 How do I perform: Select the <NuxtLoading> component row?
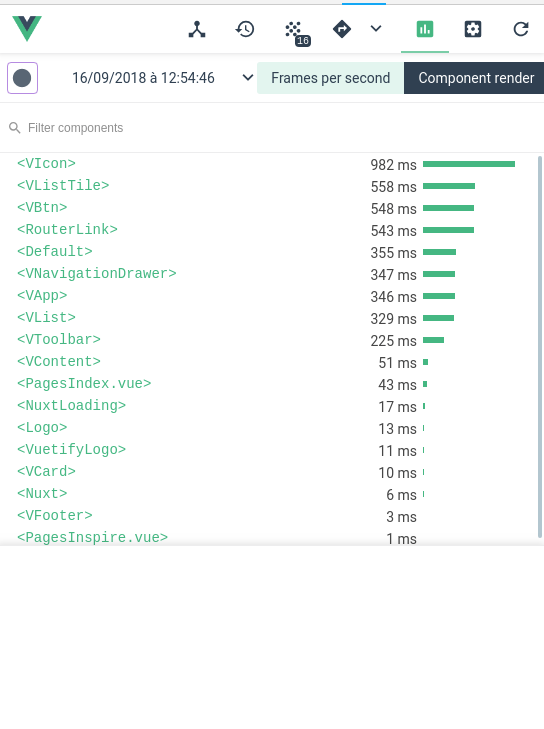click(x=269, y=406)
